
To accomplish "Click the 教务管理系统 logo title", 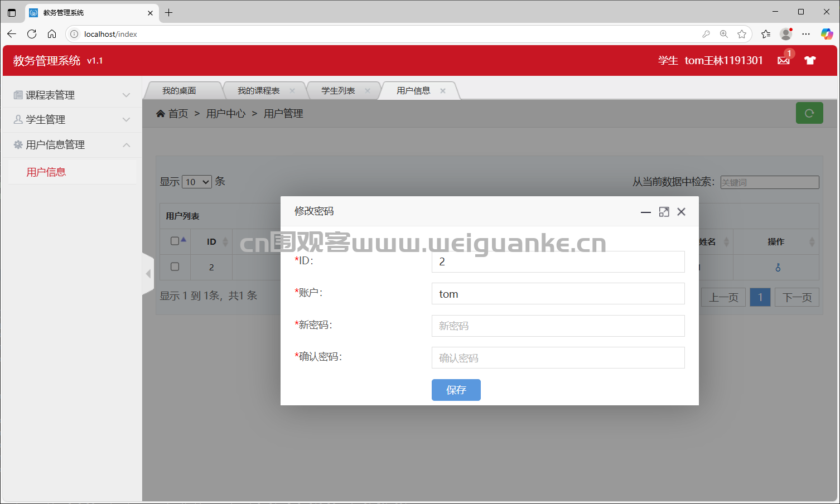I will click(47, 61).
